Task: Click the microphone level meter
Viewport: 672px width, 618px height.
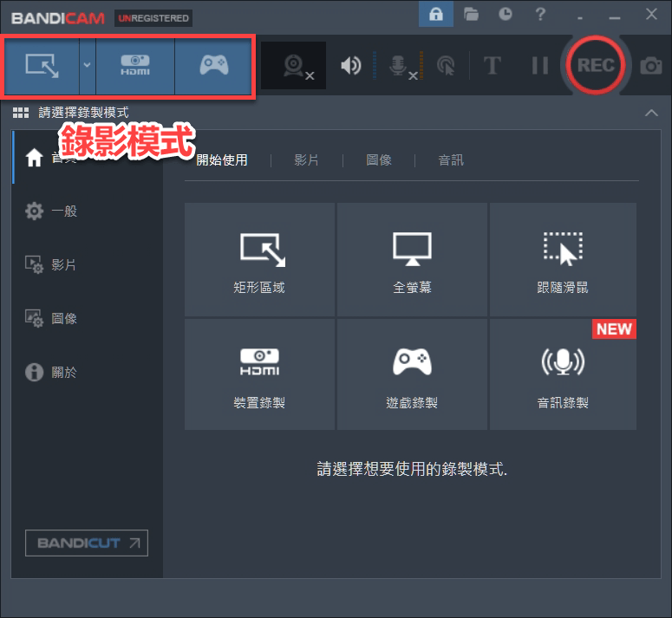Action: pyautogui.click(x=421, y=66)
